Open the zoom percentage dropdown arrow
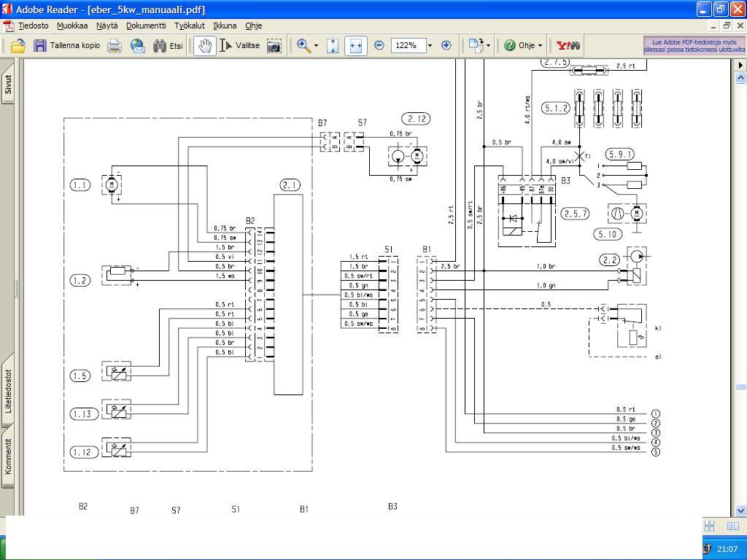 click(430, 45)
